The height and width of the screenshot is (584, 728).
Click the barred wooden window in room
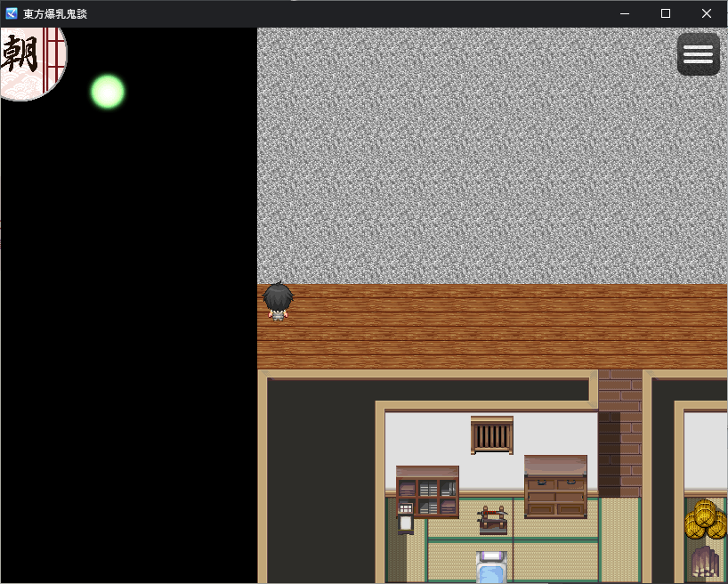491,434
